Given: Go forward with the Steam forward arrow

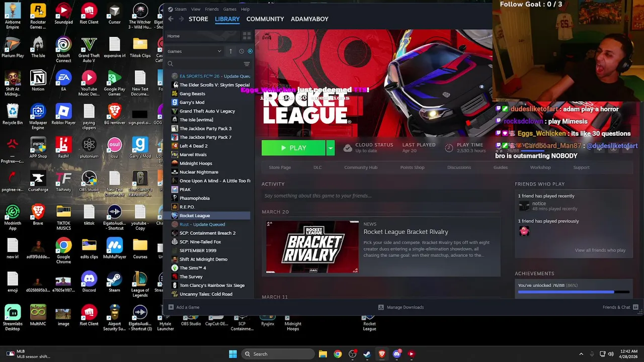Looking at the screenshot, I should tap(181, 19).
